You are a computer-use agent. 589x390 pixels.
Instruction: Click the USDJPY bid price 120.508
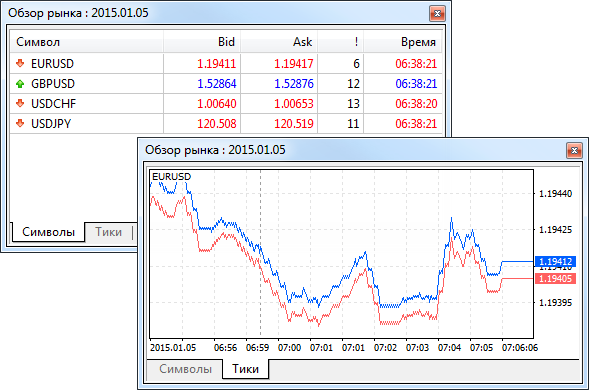[x=217, y=124]
